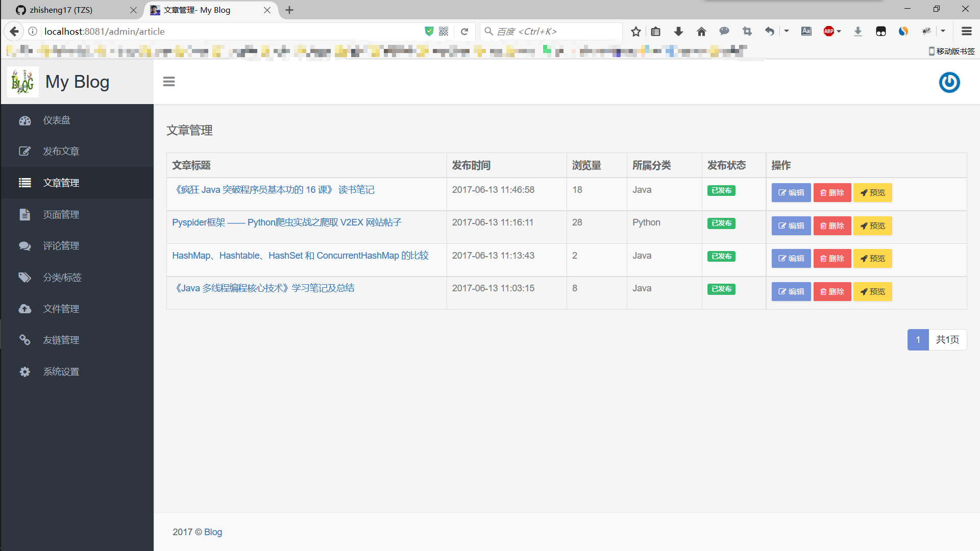The image size is (980, 551).
Task: Open the Java 多线程编程核心技术 article link
Action: (x=264, y=288)
